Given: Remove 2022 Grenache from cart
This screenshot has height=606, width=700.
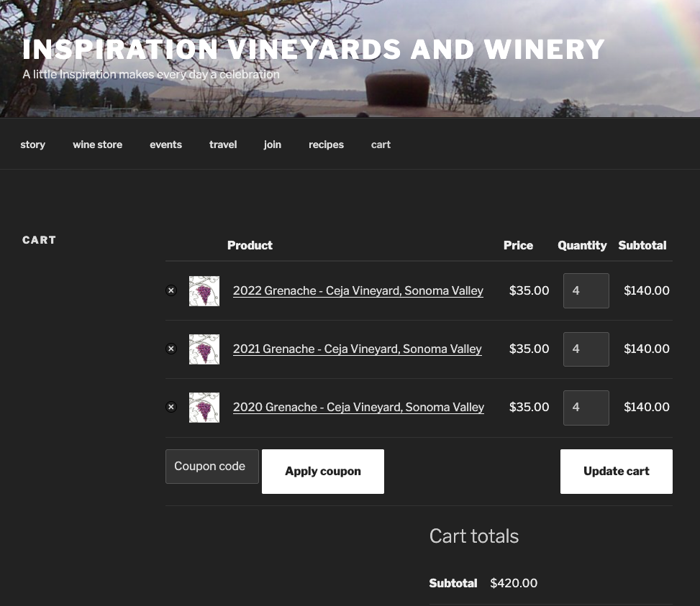Looking at the screenshot, I should coord(171,290).
